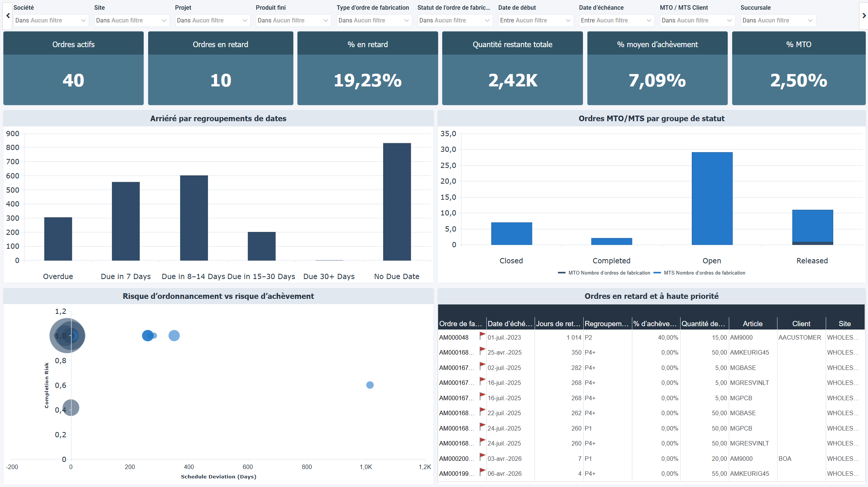Sort table by Jours de retard column
The image size is (868, 487).
pos(558,324)
